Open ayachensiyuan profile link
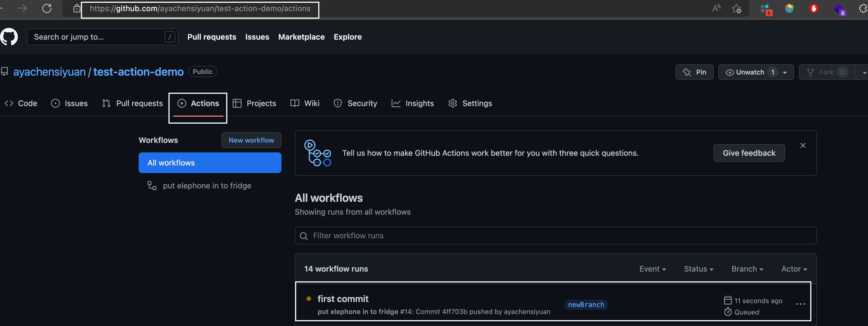The width and height of the screenshot is (868, 326). click(x=49, y=72)
